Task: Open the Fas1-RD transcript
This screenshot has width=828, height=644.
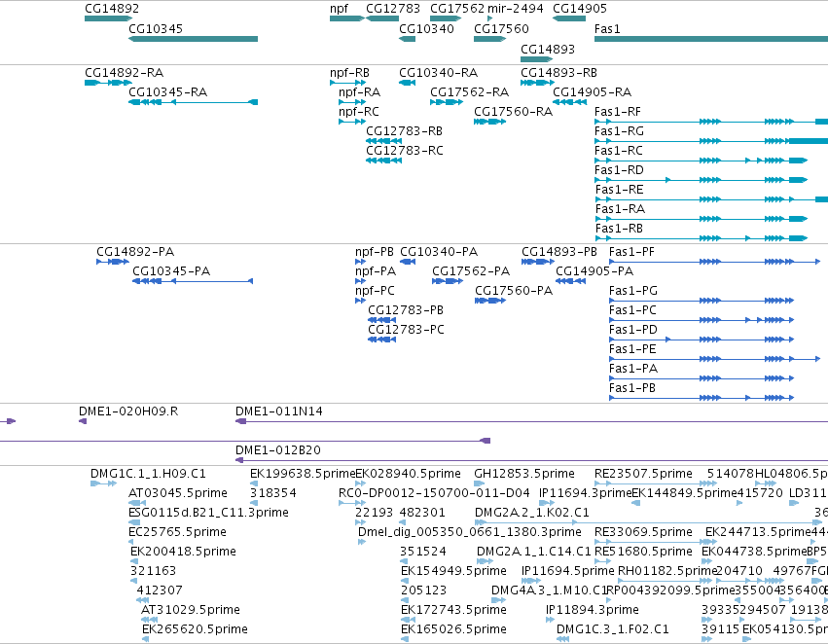Action: coord(619,170)
